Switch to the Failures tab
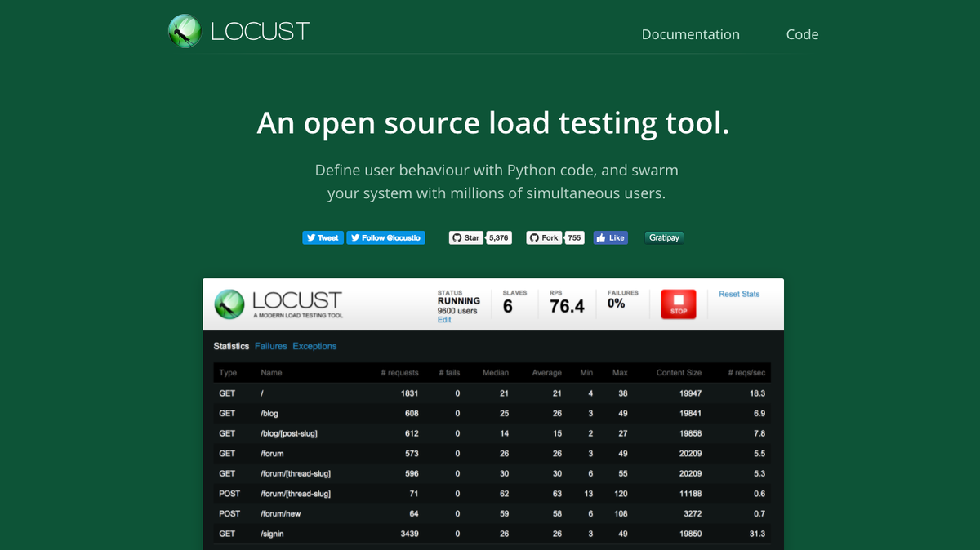This screenshot has height=550, width=980. (x=270, y=346)
